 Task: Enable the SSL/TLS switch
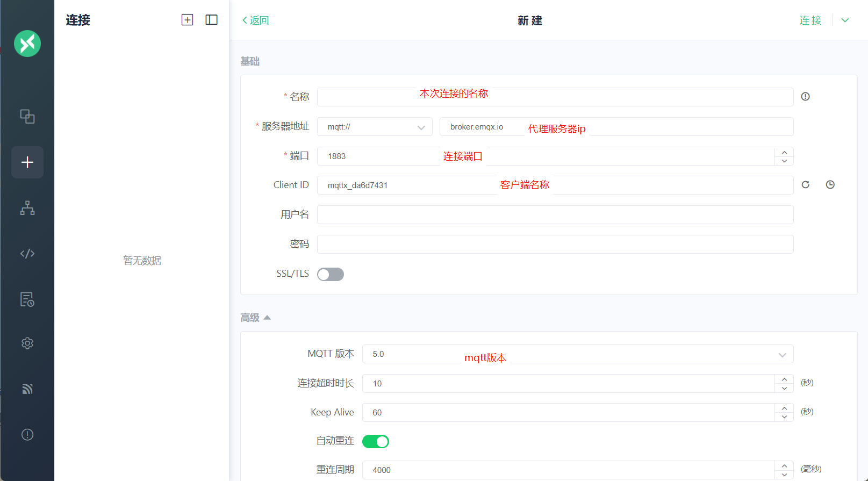[331, 275]
